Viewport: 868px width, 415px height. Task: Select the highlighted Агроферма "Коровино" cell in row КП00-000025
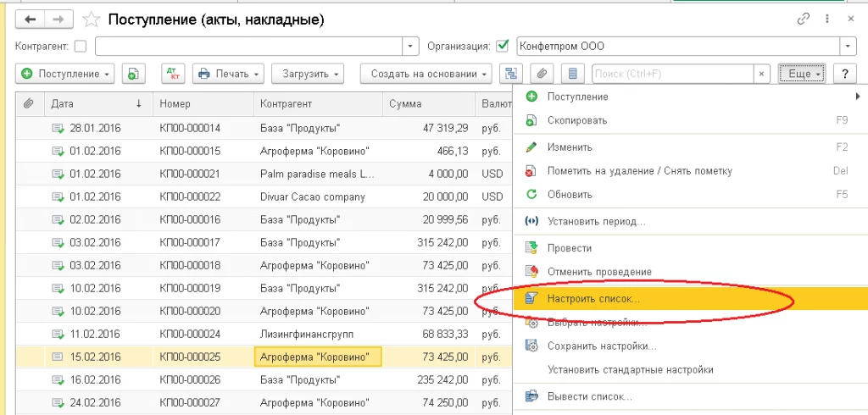click(x=319, y=357)
